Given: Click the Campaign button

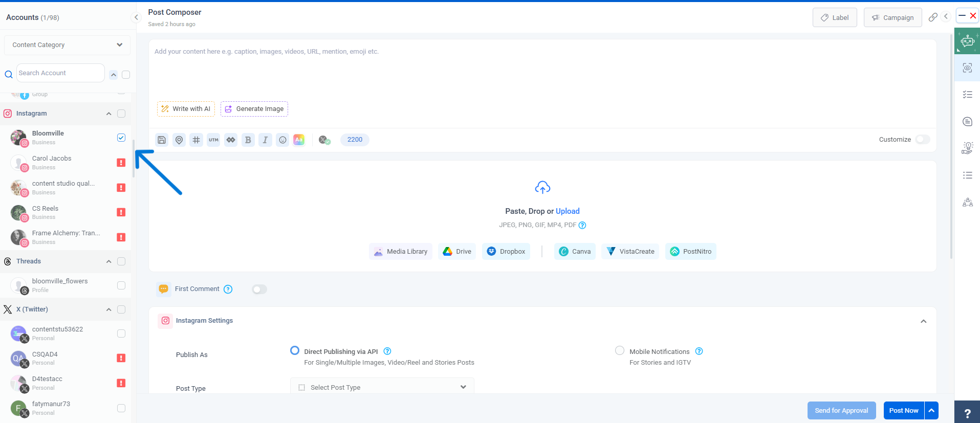Looking at the screenshot, I should pyautogui.click(x=892, y=17).
